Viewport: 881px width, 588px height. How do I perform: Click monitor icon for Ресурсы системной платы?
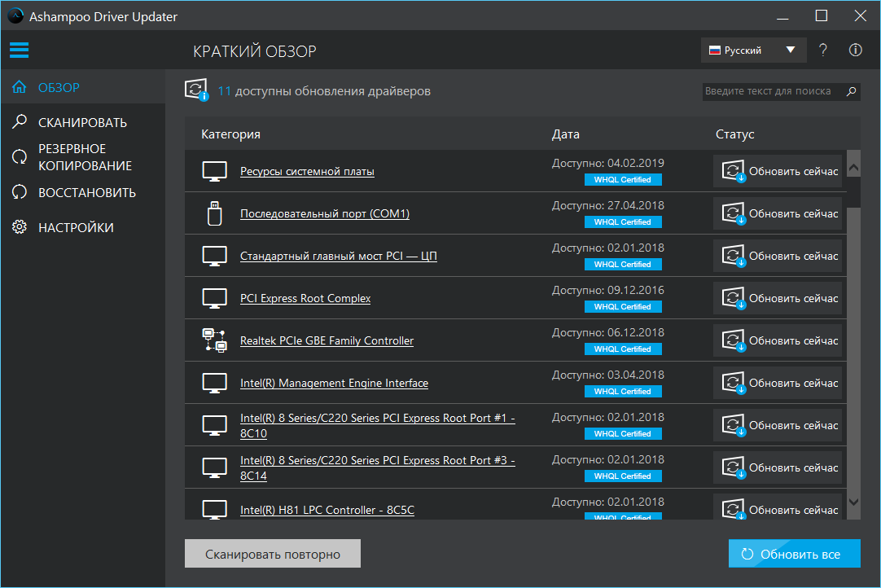point(215,172)
